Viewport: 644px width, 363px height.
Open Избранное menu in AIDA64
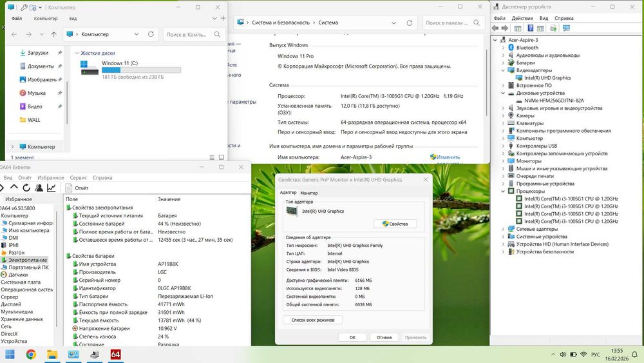click(x=50, y=177)
